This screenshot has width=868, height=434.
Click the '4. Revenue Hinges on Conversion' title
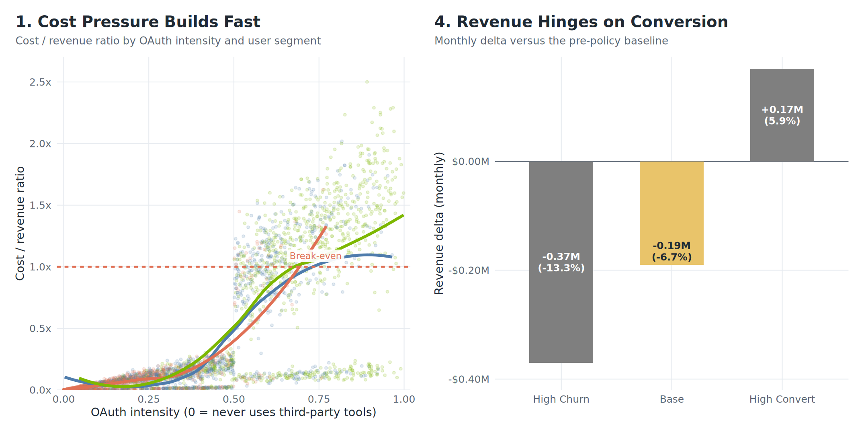pos(581,22)
